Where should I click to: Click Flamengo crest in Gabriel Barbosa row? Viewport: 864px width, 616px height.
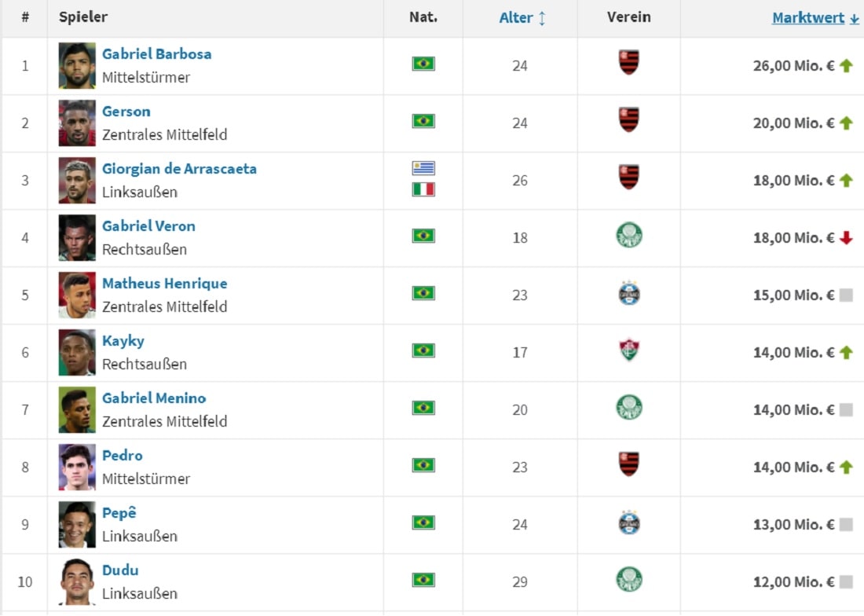tap(629, 63)
